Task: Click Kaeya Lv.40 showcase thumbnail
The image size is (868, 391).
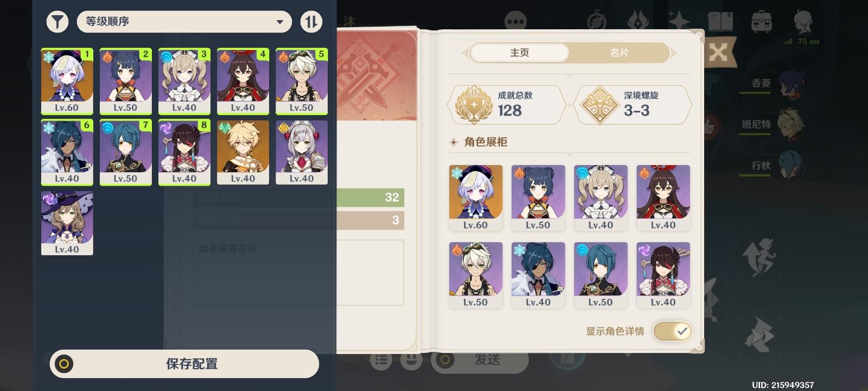Action: (x=538, y=275)
